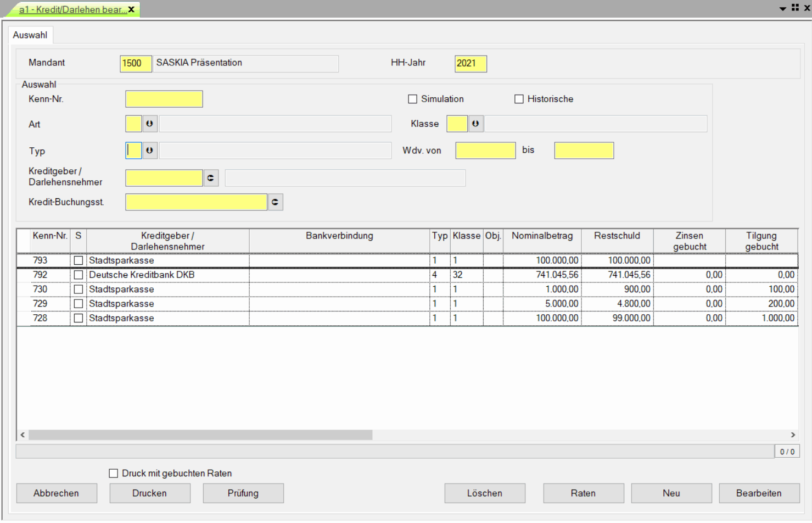
Task: Click the horizontal scrollbar thumb
Action: (200, 435)
